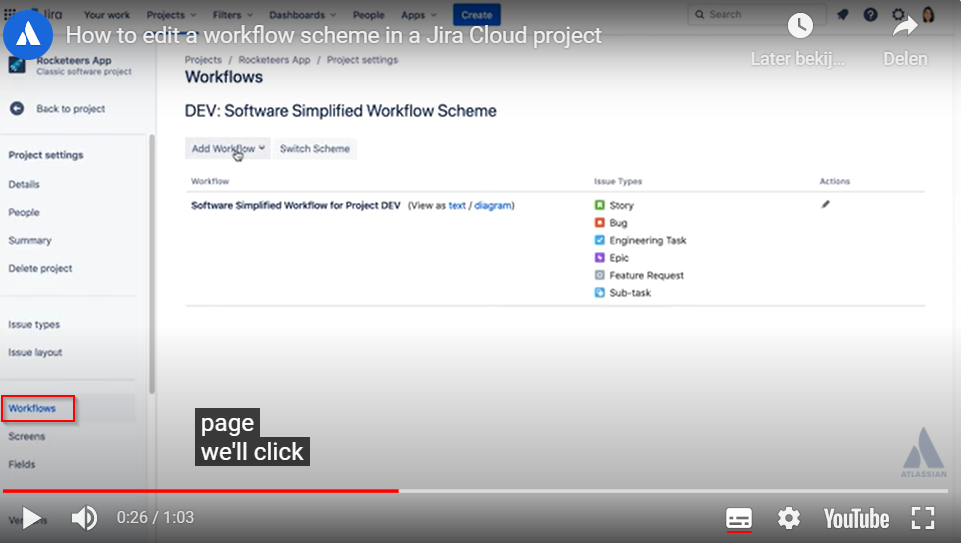Viewport: 961px width, 548px height.
Task: Click the Sub-task issue type icon
Action: (599, 292)
